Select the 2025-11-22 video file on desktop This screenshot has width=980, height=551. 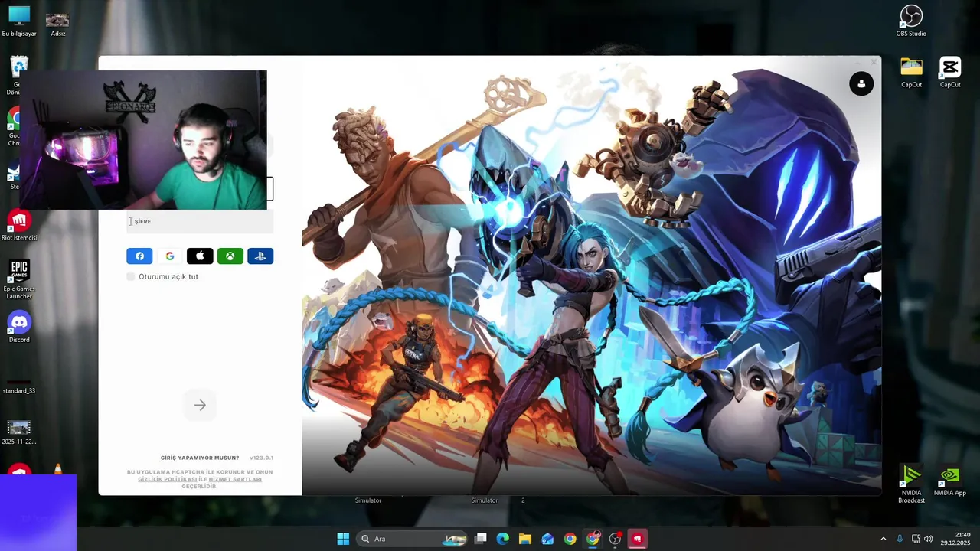pos(19,432)
